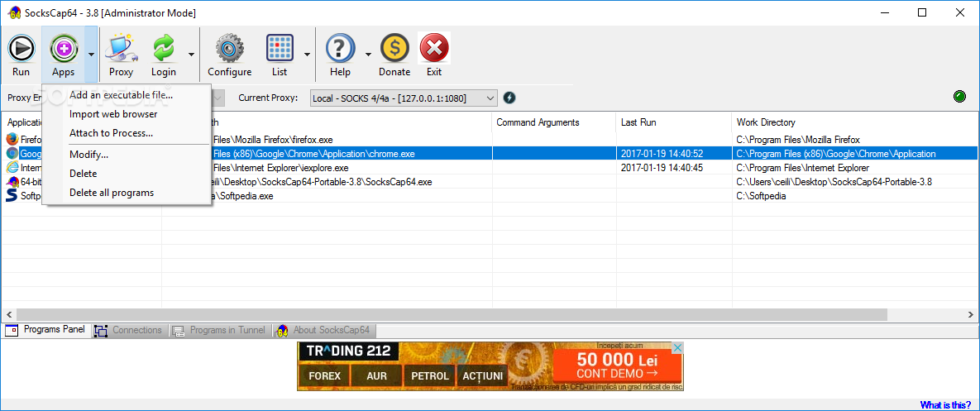Click the AUR button in the ad
The width and height of the screenshot is (980, 411).
pyautogui.click(x=377, y=376)
